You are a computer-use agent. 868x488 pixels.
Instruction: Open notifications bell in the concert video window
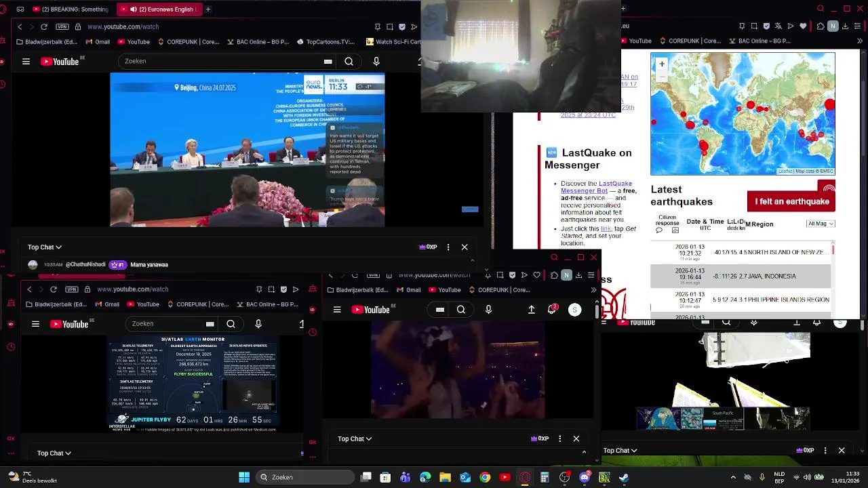[552, 310]
